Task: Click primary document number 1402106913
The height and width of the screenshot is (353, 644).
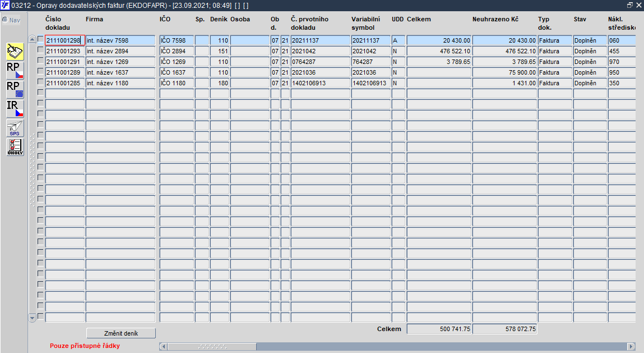Action: click(x=321, y=83)
